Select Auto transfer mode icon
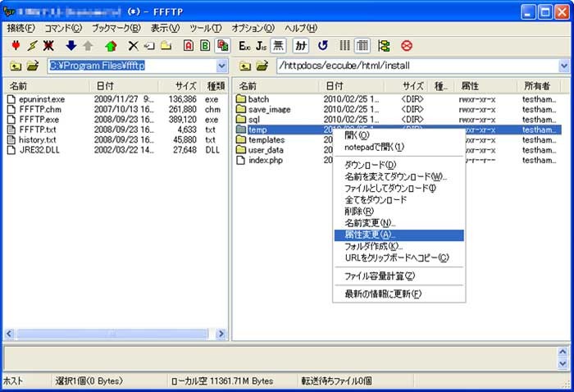The width and height of the screenshot is (574, 392). pyautogui.click(x=222, y=46)
